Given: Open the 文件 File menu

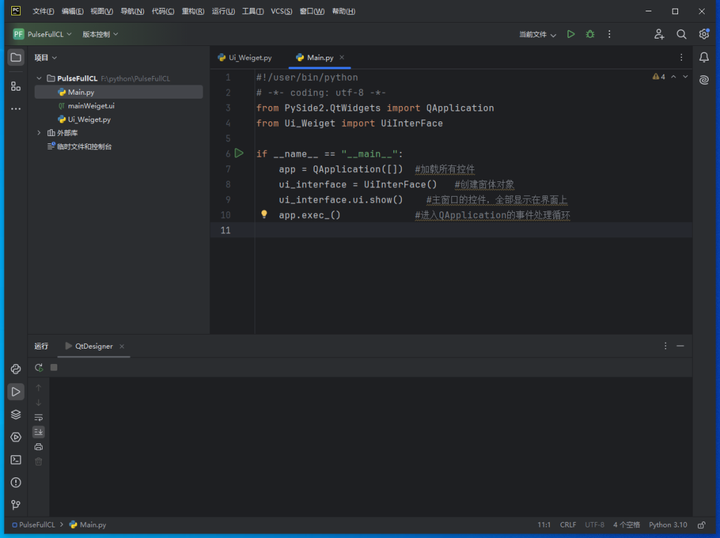Looking at the screenshot, I should 43,11.
